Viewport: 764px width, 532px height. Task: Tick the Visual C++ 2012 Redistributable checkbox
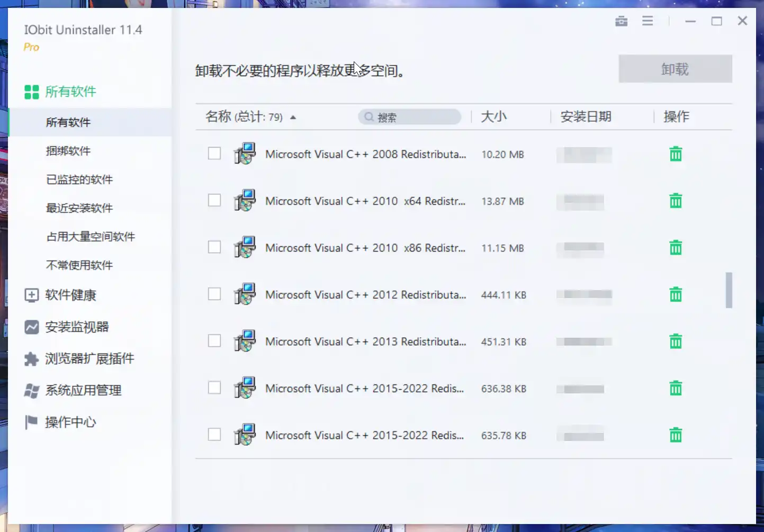pos(214,294)
